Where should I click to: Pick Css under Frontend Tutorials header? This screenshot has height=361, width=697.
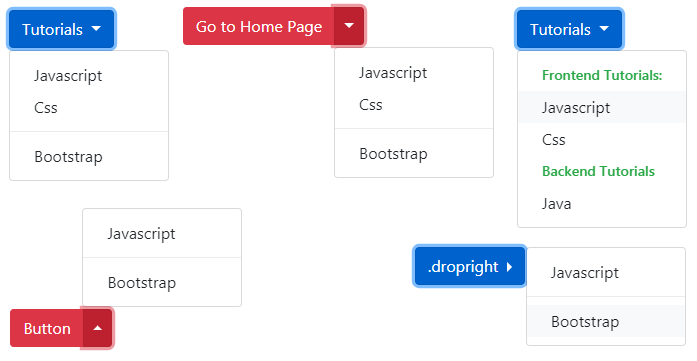tap(602, 140)
